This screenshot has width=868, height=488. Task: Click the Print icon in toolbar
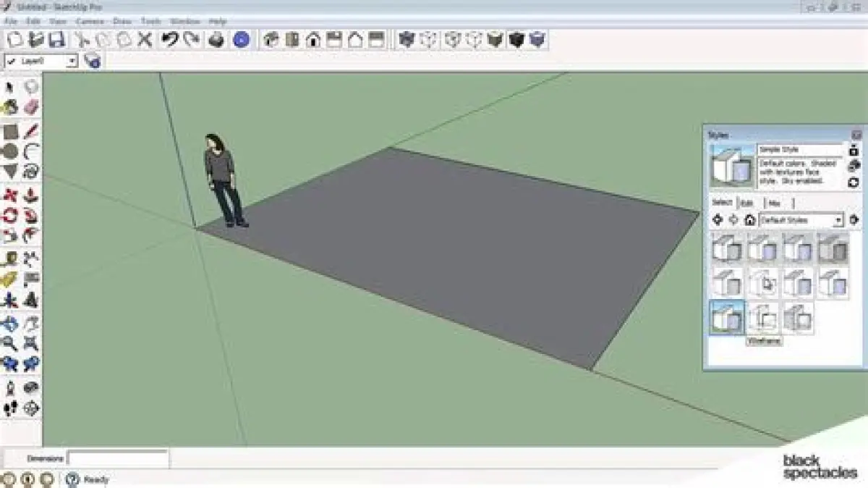tap(216, 39)
